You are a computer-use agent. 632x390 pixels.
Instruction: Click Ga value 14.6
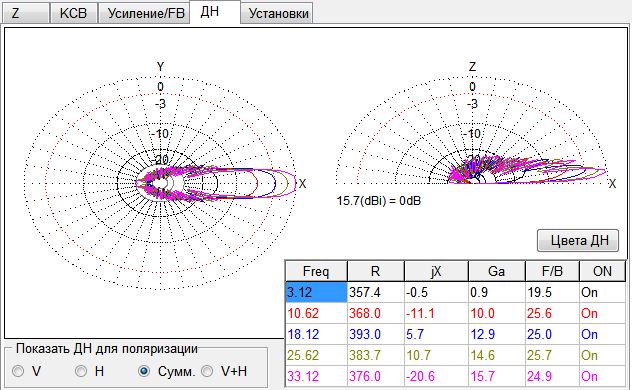point(497,355)
